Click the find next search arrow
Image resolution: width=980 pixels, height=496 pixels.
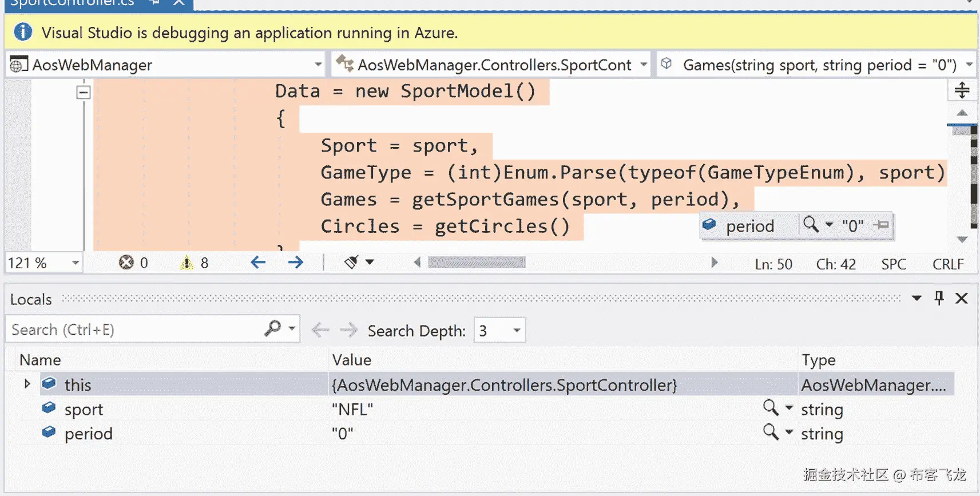click(x=348, y=330)
